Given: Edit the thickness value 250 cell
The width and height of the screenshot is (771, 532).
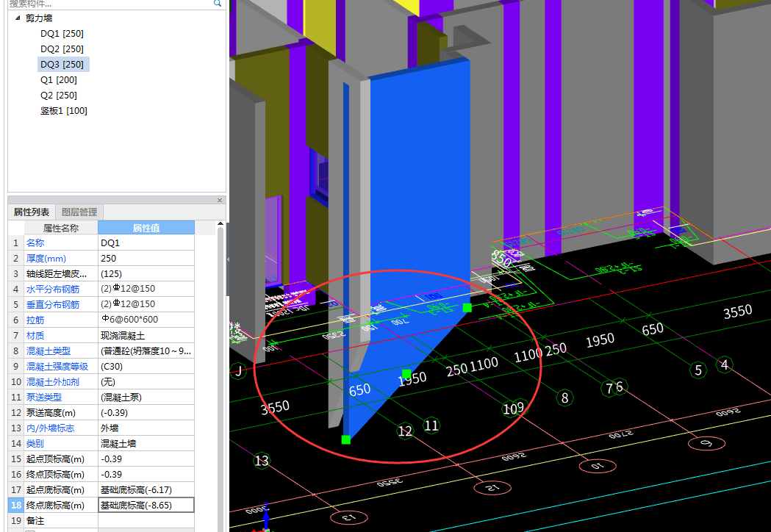Looking at the screenshot, I should (x=146, y=258).
